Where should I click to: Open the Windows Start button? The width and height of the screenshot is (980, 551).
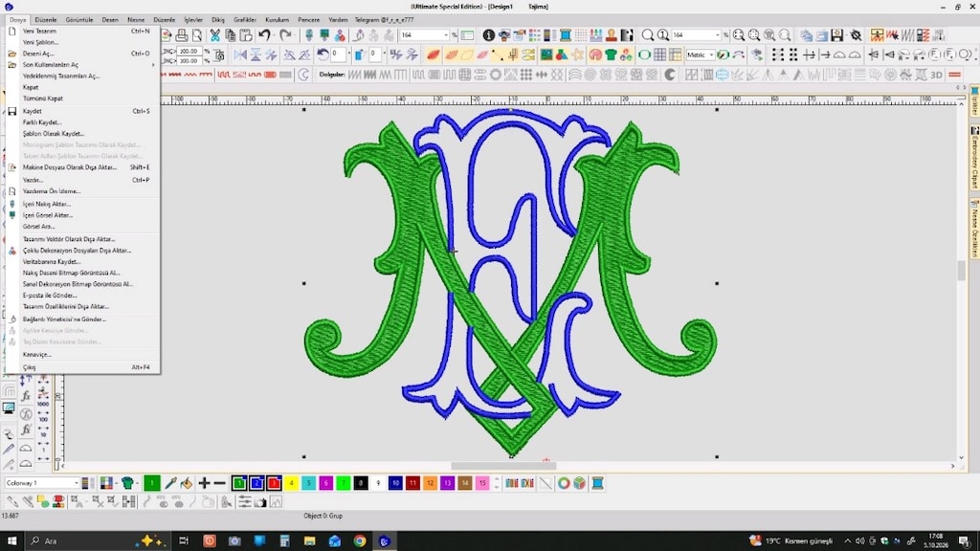click(x=11, y=541)
